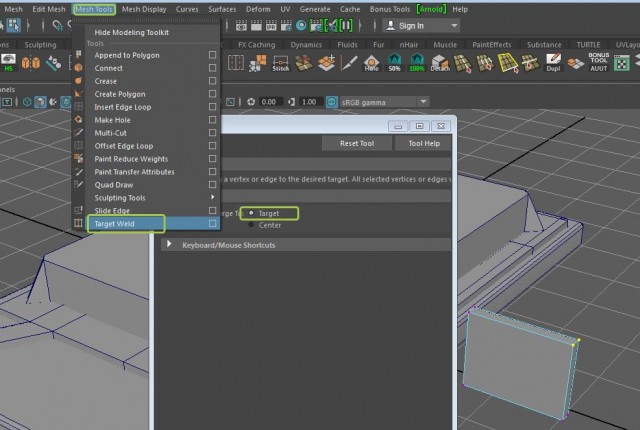Click the checker pattern shelf icon
This screenshot has width=640, height=430.
pyautogui.click(x=622, y=64)
